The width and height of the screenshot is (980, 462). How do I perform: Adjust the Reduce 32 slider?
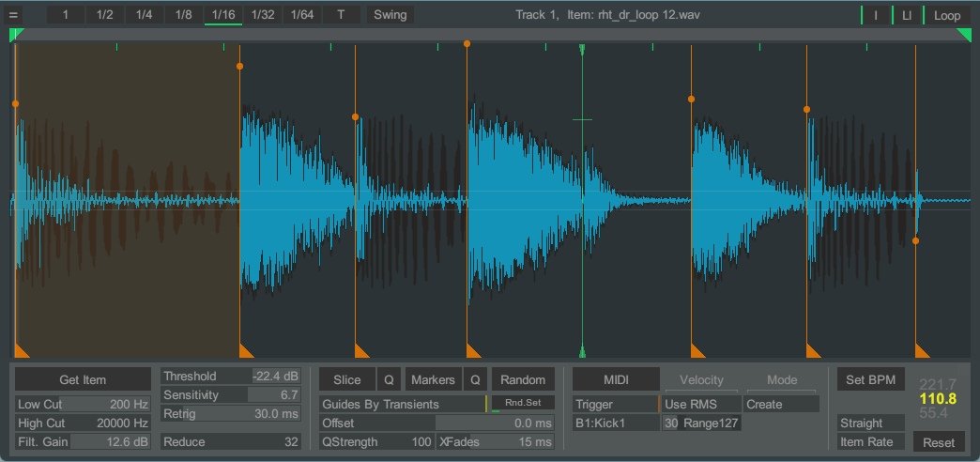(231, 442)
